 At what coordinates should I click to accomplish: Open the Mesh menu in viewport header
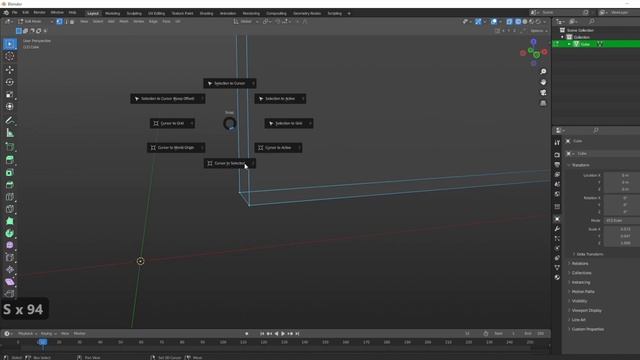(x=124, y=21)
